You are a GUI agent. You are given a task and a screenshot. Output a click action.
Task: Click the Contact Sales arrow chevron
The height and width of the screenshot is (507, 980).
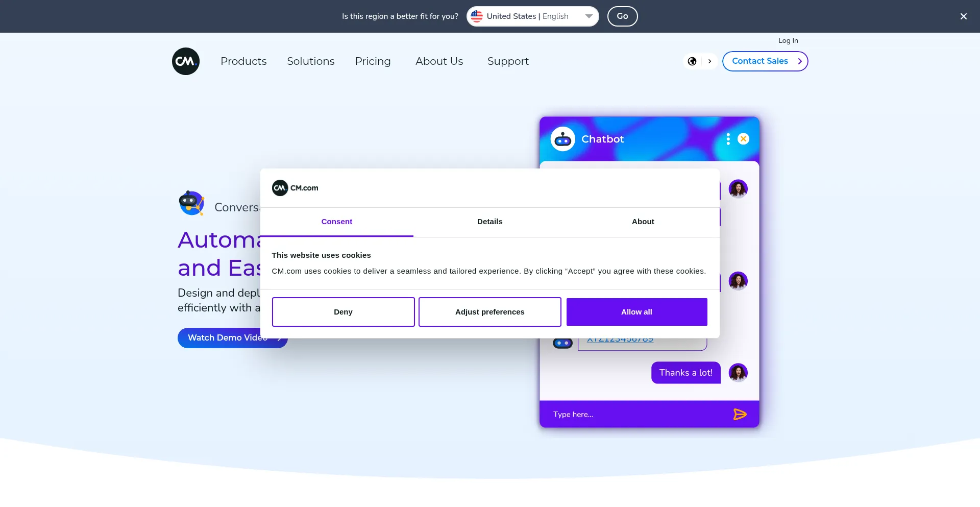click(x=800, y=61)
